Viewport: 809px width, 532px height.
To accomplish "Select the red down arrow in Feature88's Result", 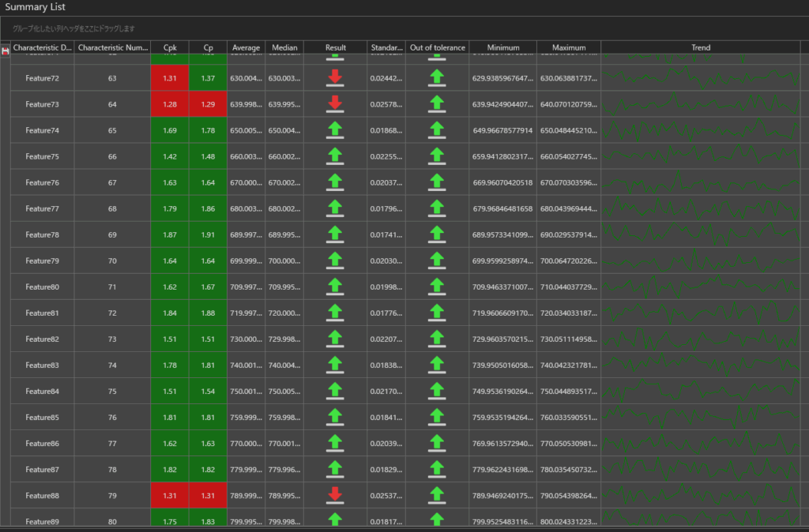I will [x=335, y=495].
